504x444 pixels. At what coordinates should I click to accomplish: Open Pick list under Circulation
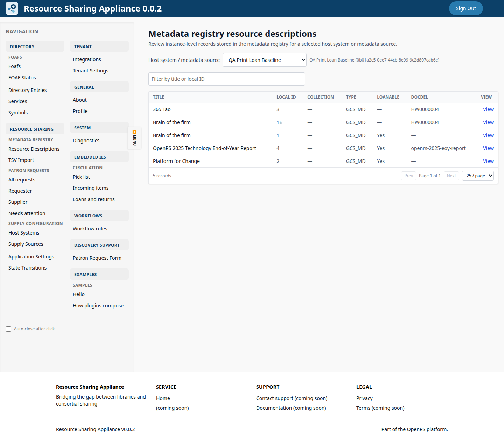click(x=81, y=177)
